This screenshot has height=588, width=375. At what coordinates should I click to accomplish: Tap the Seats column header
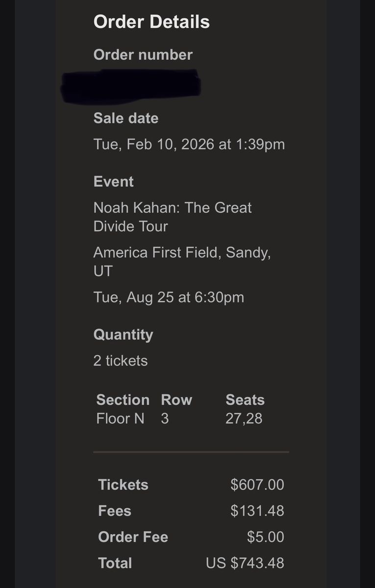245,400
